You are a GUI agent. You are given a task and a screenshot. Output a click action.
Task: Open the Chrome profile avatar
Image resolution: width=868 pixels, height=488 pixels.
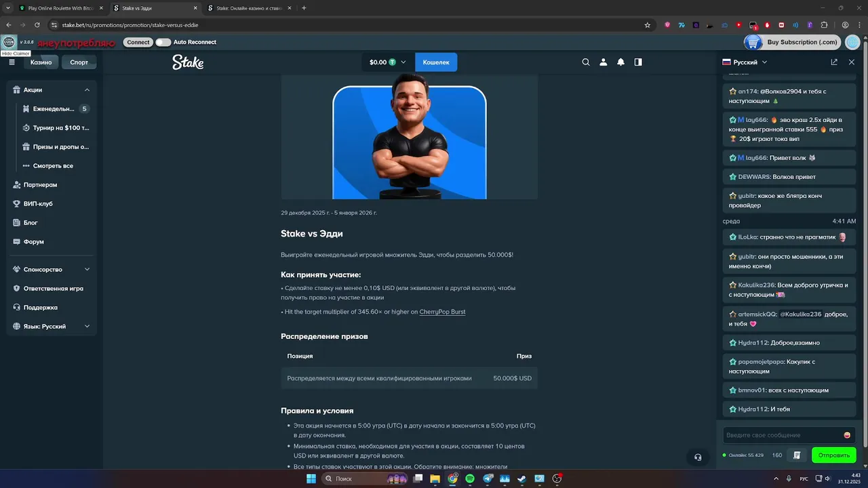[x=846, y=25]
